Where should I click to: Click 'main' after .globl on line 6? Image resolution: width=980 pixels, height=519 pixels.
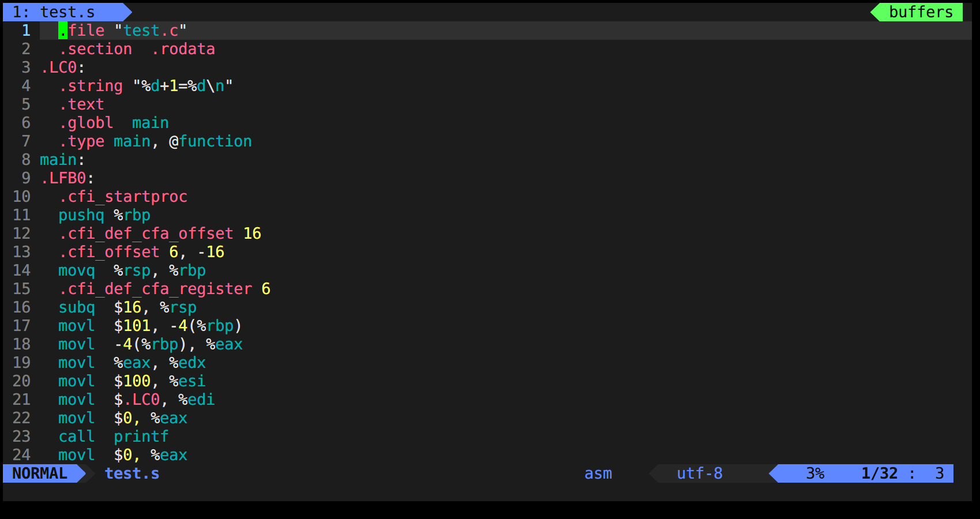tap(151, 123)
